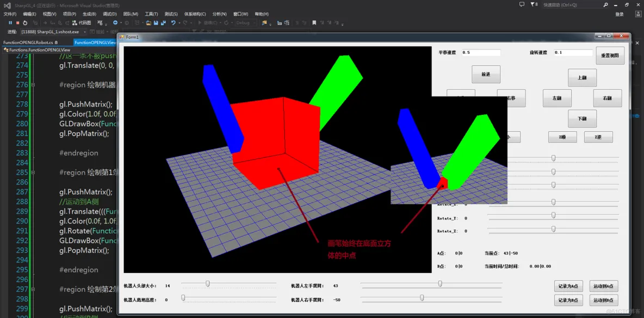644x318 pixels.
Task: Click the 平移速度 input field
Action: tap(481, 53)
